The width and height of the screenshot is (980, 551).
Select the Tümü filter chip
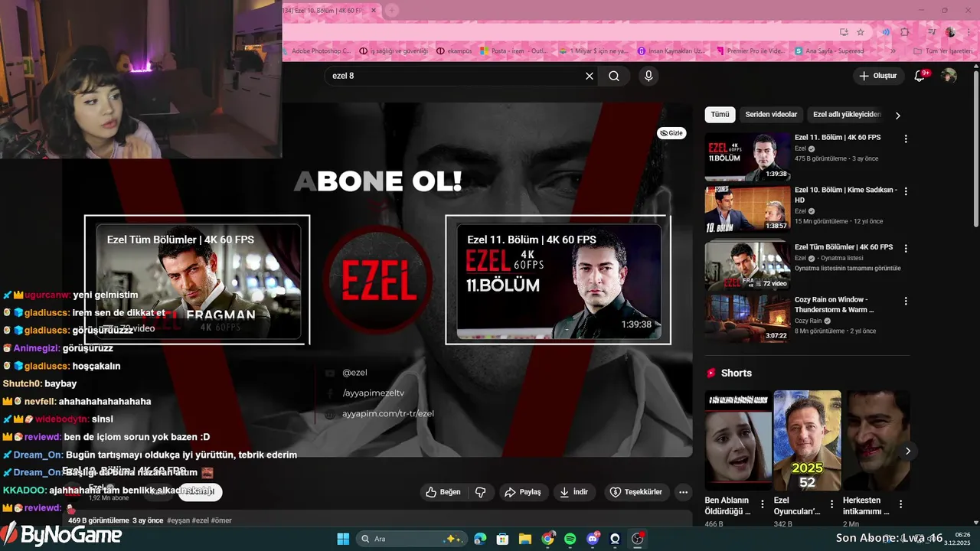coord(720,115)
